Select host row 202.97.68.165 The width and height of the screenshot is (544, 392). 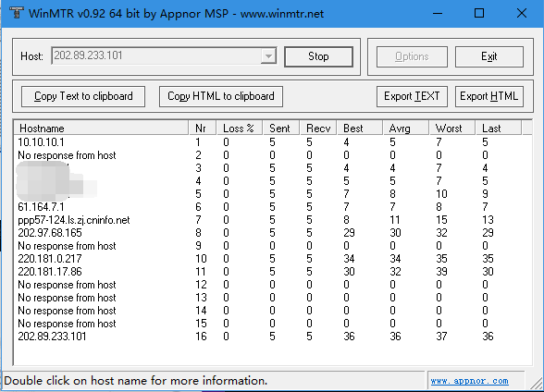coord(272,233)
